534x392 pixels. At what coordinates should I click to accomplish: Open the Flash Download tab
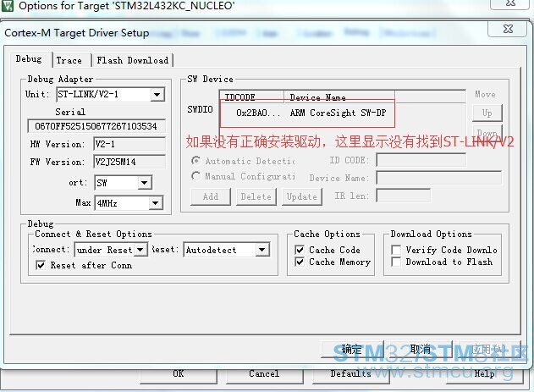pyautogui.click(x=133, y=60)
